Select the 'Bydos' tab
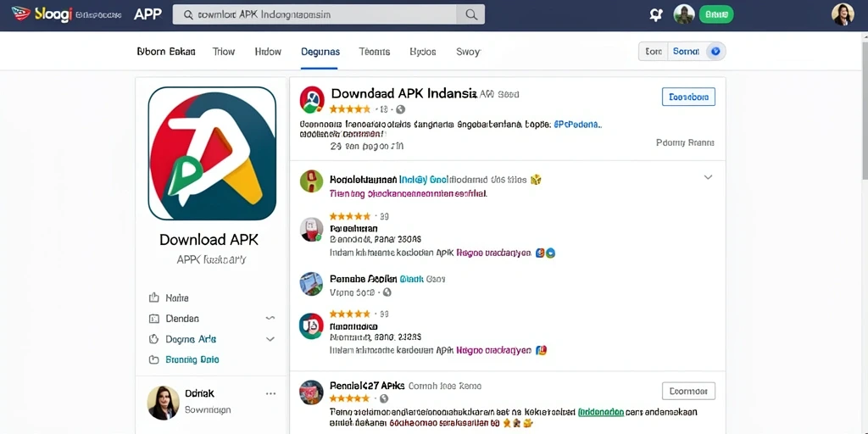Image resolution: width=868 pixels, height=434 pixels. point(422,52)
